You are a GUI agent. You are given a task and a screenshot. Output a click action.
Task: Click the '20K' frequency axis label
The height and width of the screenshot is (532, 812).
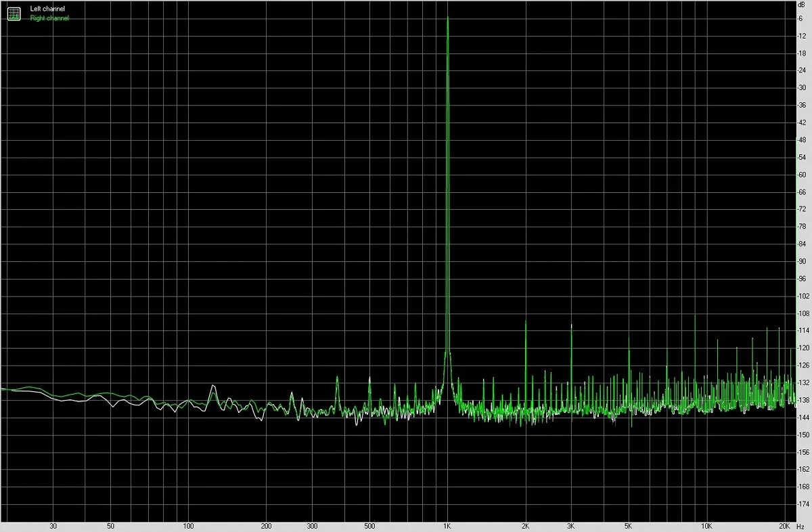[785, 526]
